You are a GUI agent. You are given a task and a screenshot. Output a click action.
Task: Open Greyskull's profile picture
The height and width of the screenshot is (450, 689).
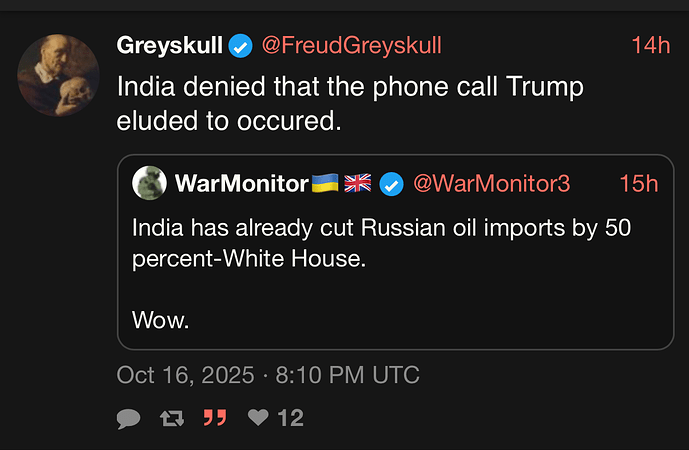(58, 75)
